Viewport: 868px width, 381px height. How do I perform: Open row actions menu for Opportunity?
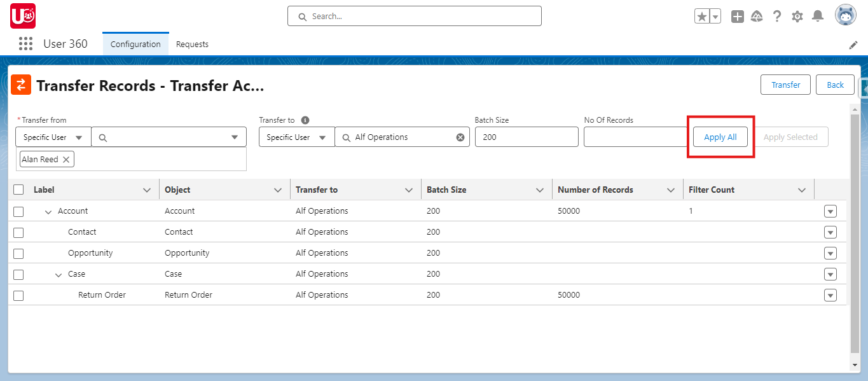point(830,253)
